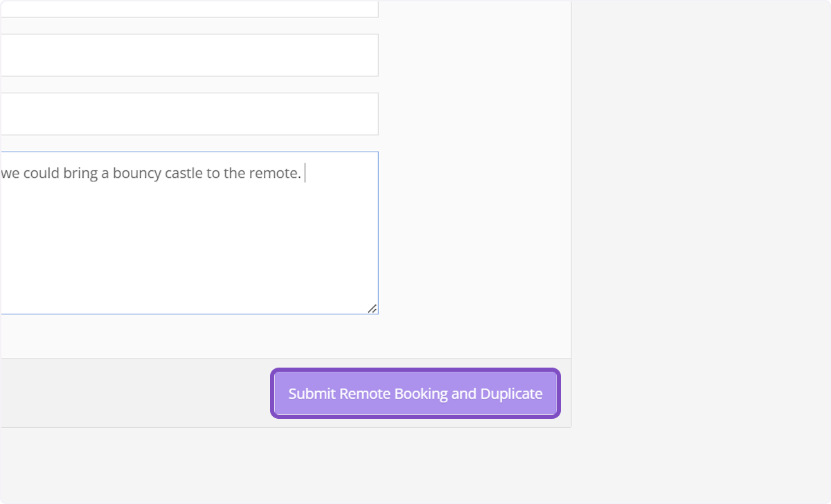
Task: Activate the Submit Remote Booking and Duplicate action
Action: pyautogui.click(x=415, y=393)
